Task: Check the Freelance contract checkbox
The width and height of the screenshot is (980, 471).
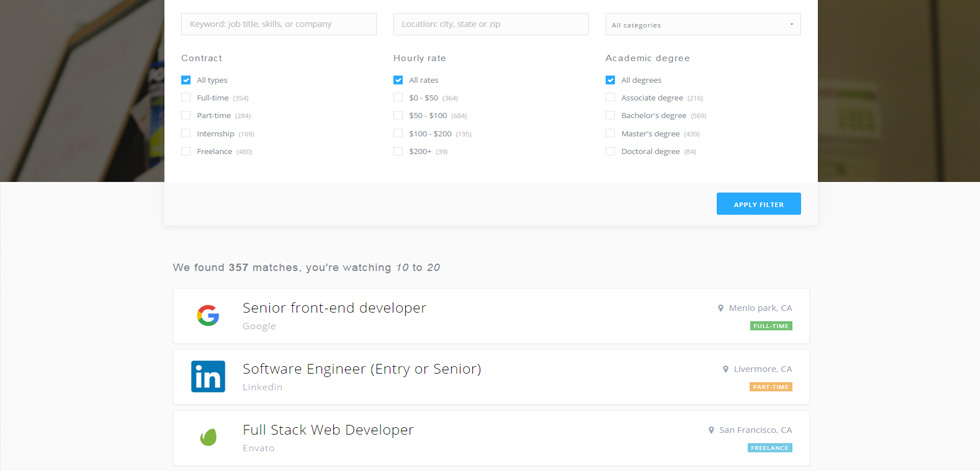Action: (x=186, y=151)
